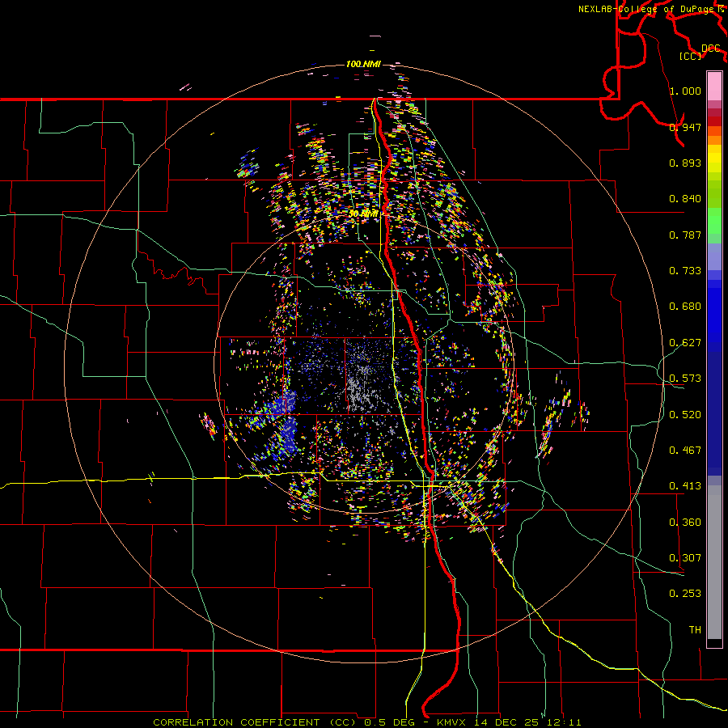Select the 0.467 scale value
This screenshot has width=728, height=728.
point(685,451)
